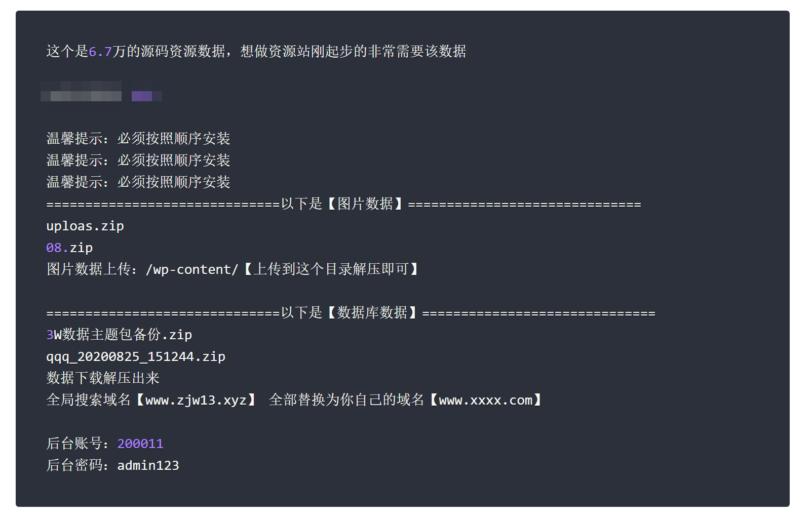
Task: Click the blurred purple text block
Action: (x=146, y=96)
